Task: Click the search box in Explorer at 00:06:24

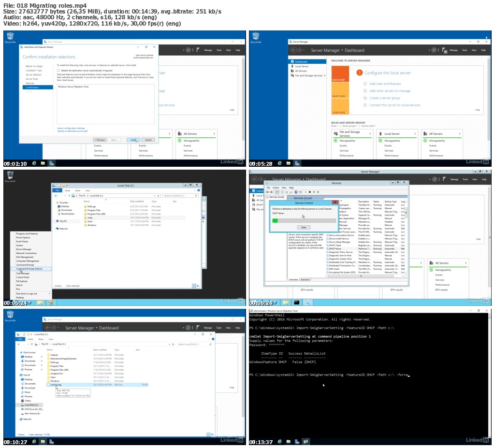Action: pyautogui.click(x=180, y=196)
